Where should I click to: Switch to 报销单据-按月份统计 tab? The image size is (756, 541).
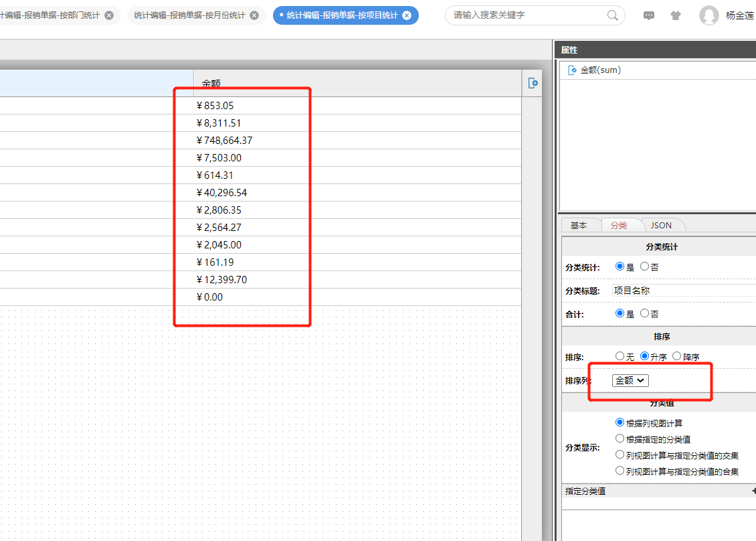click(189, 15)
